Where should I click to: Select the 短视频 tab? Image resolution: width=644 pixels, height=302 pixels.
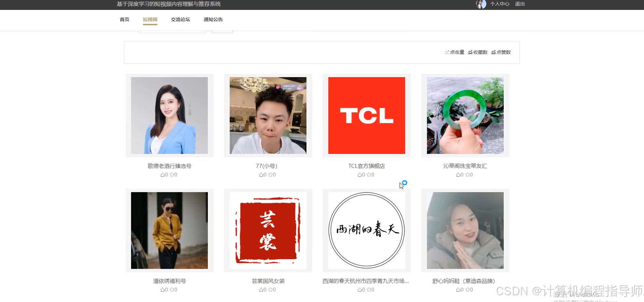coord(150,19)
